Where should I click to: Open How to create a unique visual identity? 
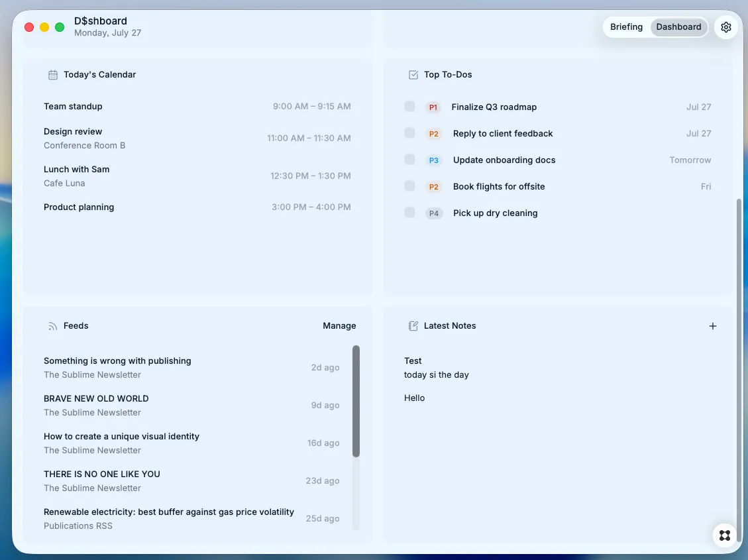tap(191, 443)
